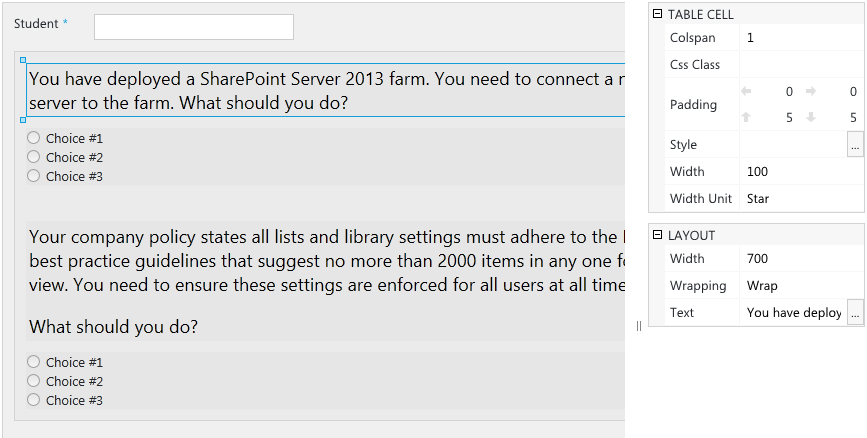The image size is (867, 438).
Task: Click the bottom-left selection handle of selected cell
Action: click(23, 120)
